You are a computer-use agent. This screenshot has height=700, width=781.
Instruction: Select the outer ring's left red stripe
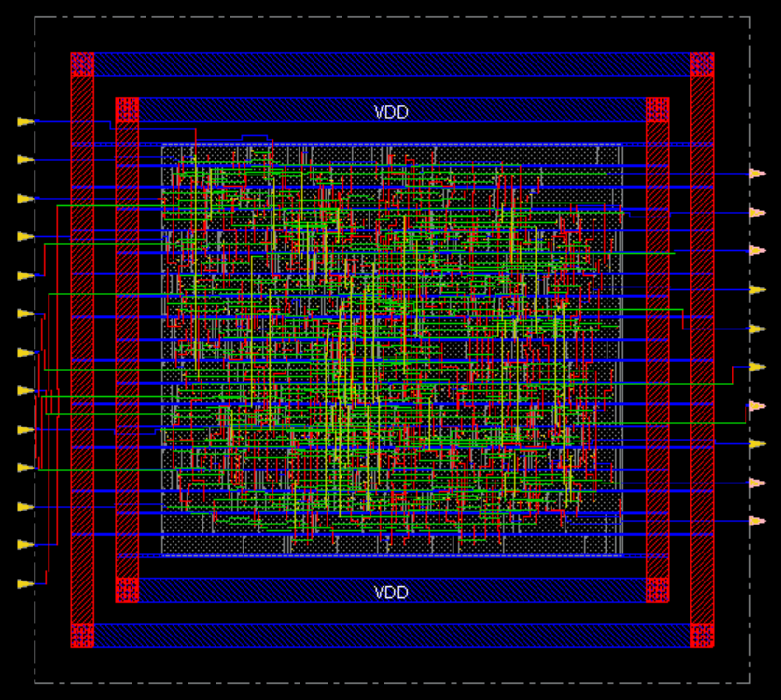point(82,350)
